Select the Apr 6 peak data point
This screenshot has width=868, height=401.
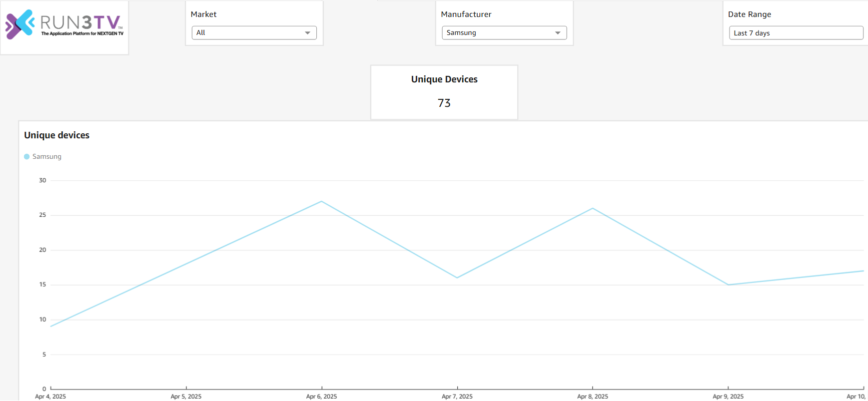pos(322,201)
